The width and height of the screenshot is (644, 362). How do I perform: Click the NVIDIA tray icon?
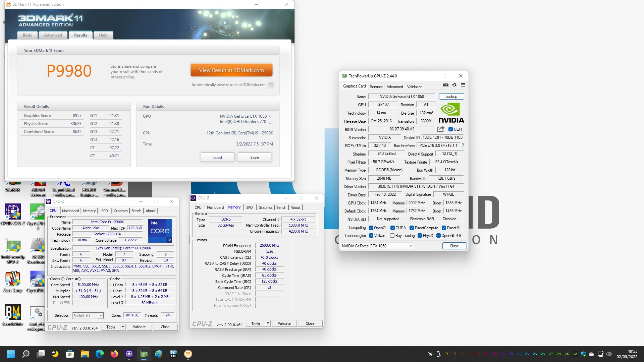click(x=575, y=354)
